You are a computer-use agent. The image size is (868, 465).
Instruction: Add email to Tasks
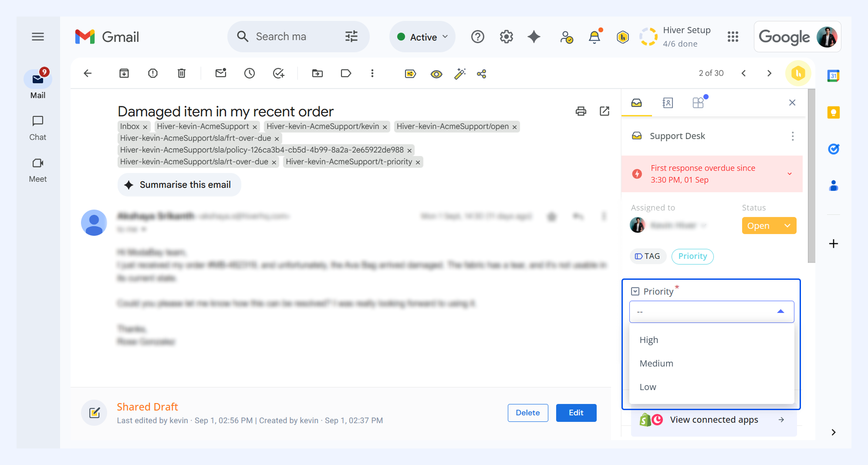pos(279,73)
